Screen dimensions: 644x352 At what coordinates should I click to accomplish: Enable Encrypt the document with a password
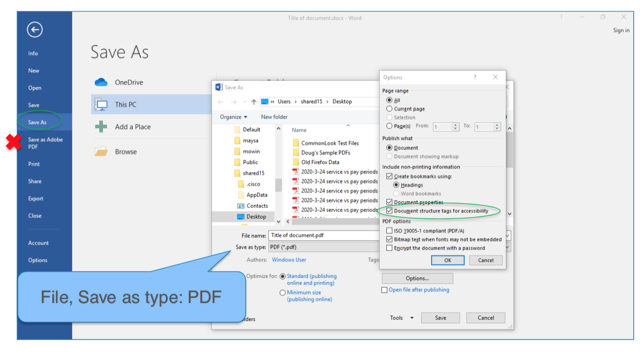tap(390, 248)
